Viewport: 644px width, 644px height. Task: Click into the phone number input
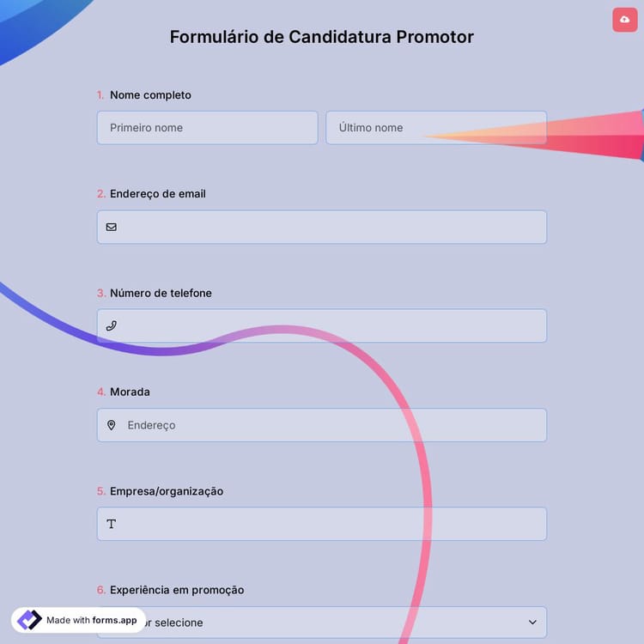click(331, 326)
